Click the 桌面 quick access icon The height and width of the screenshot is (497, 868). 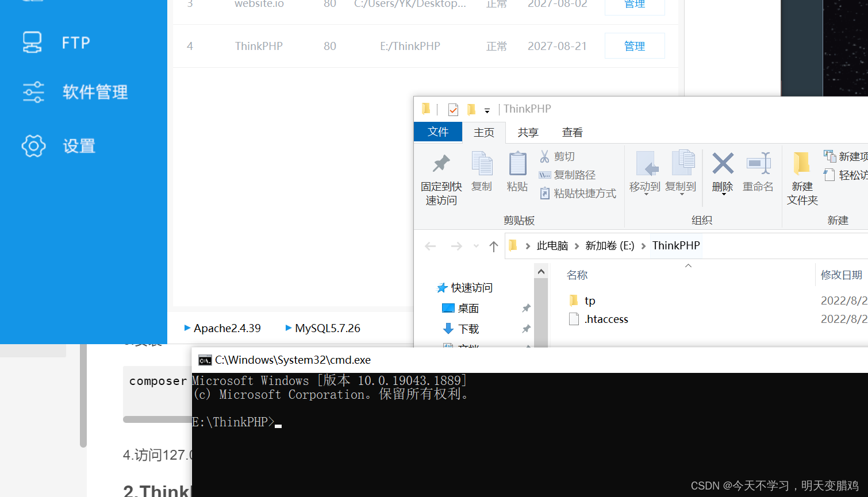click(448, 309)
